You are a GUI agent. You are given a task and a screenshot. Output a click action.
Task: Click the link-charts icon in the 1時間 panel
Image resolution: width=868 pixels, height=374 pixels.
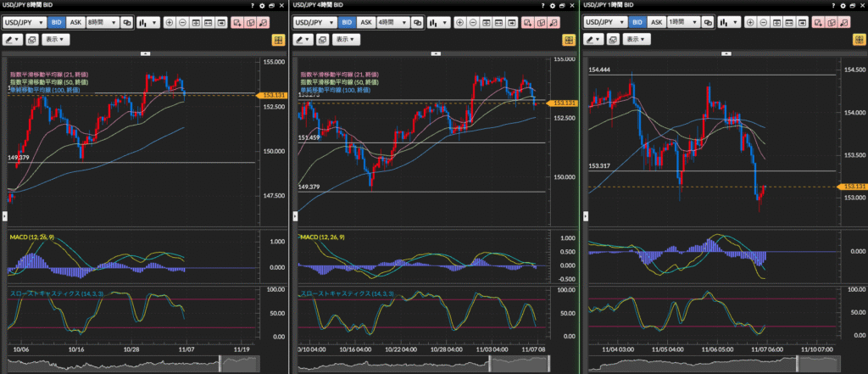click(x=709, y=22)
